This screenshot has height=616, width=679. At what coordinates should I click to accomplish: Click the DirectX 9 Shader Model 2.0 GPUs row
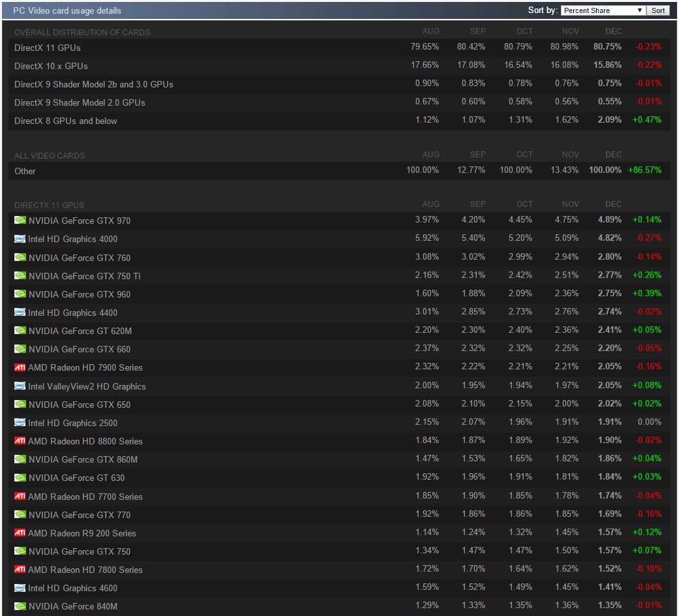80,102
